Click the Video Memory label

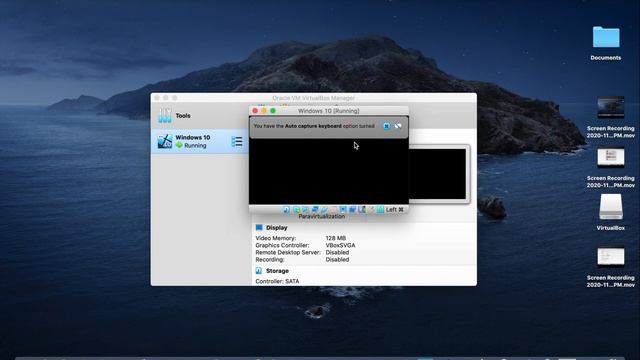[x=276, y=238]
